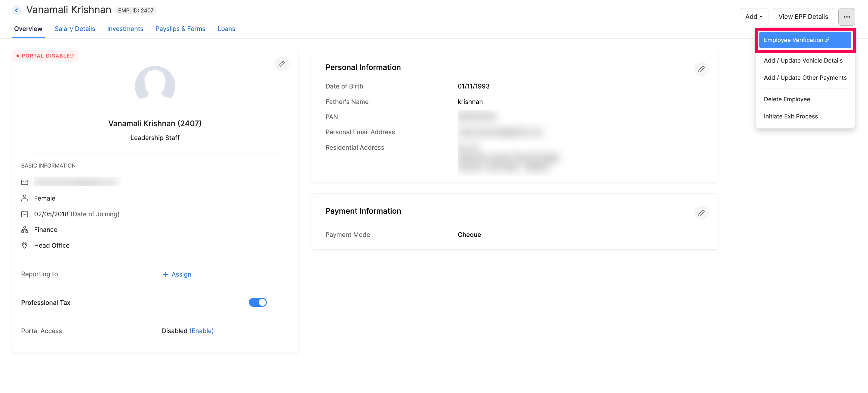
Task: Click the View EPF Details button
Action: click(803, 17)
